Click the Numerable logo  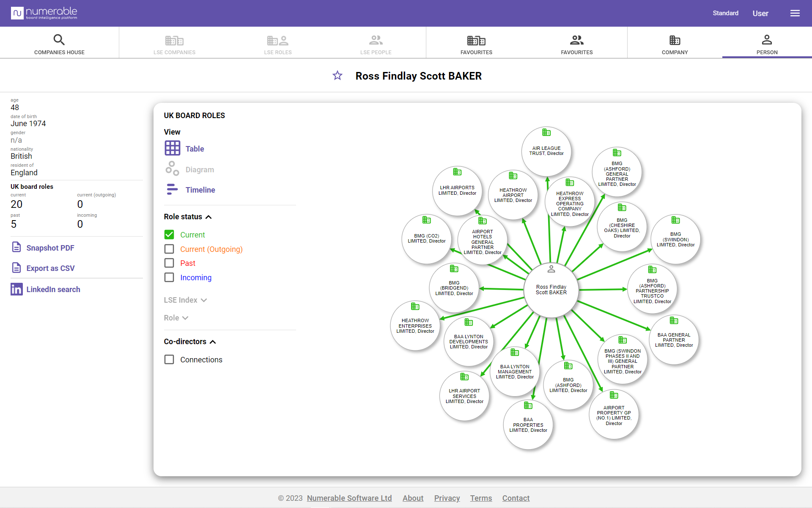tap(44, 13)
